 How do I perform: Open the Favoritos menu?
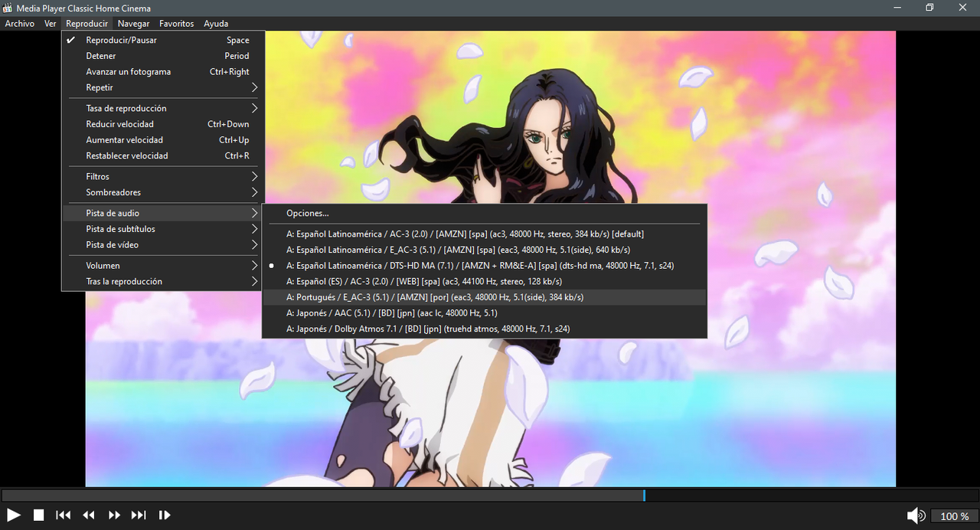click(177, 24)
